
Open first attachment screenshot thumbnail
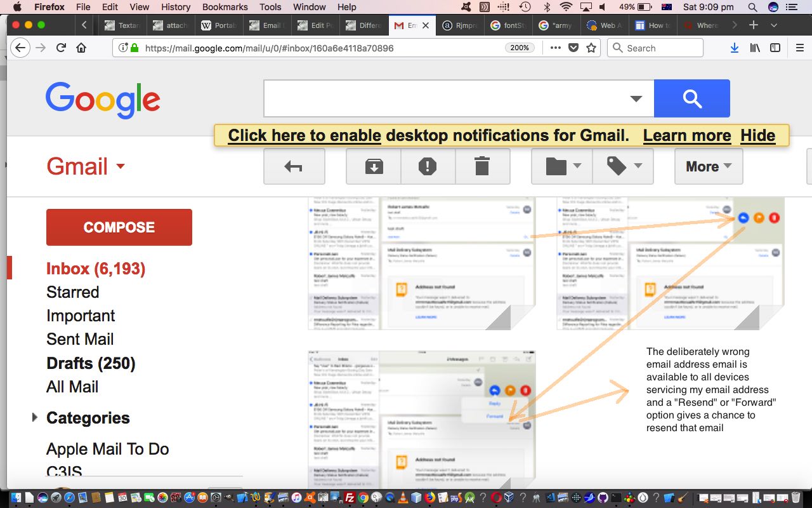pos(422,264)
